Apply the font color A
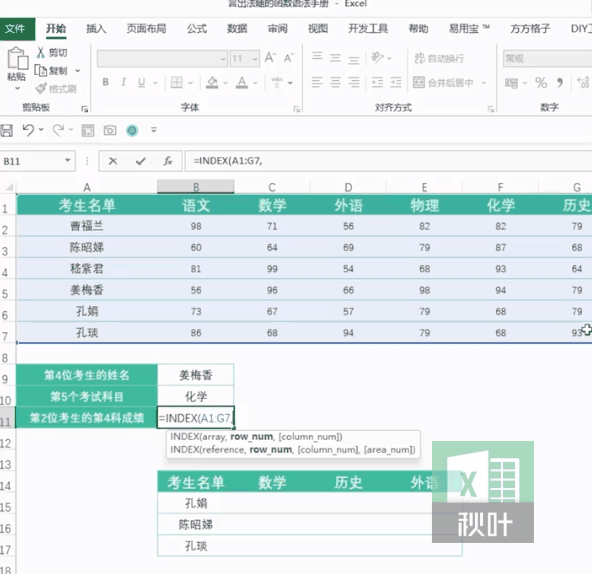592x574 pixels. [242, 82]
